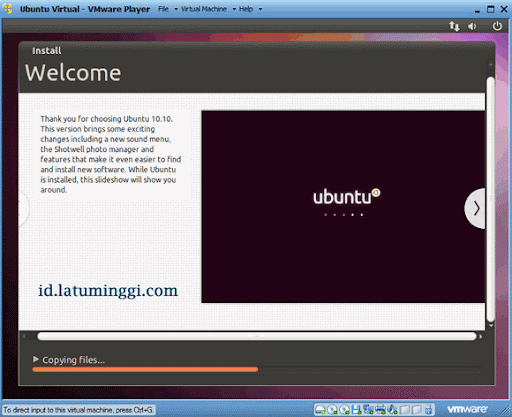The image size is (512, 417).
Task: Close the VMware Player window
Action: click(x=504, y=9)
